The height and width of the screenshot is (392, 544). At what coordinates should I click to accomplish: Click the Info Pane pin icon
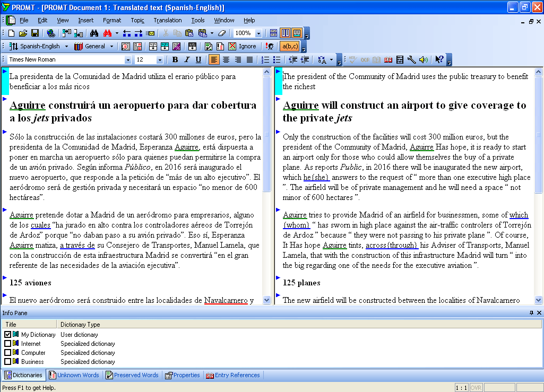531,312
